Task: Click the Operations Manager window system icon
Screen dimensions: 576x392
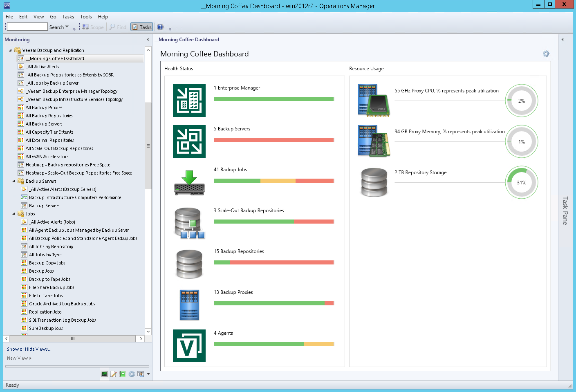Action: pos(7,6)
